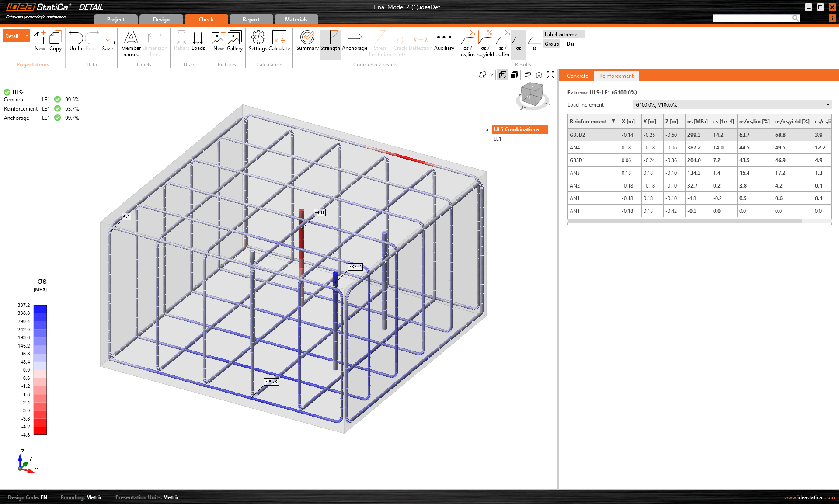
Task: Toggle the Bar results option
Action: [571, 44]
